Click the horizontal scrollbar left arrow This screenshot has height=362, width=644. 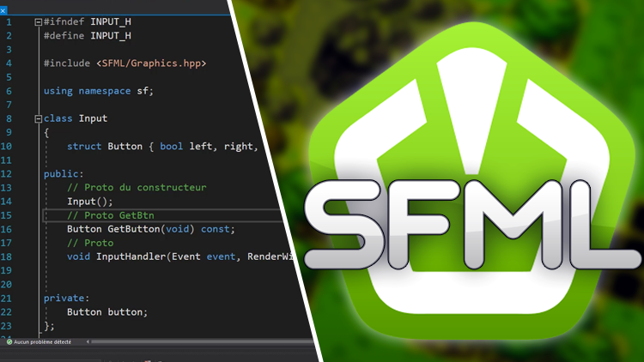click(x=88, y=341)
